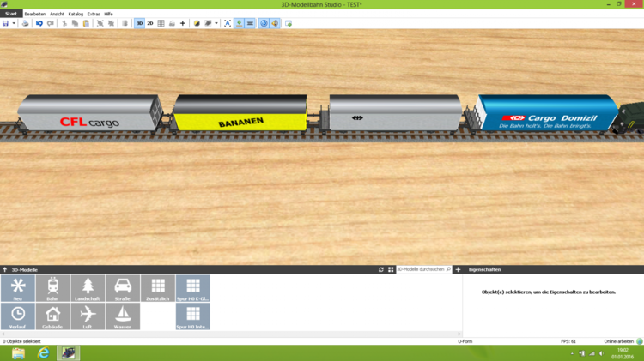Screen dimensions: 644x361
Task: Open the Bearbeiten menu
Action: (x=35, y=14)
